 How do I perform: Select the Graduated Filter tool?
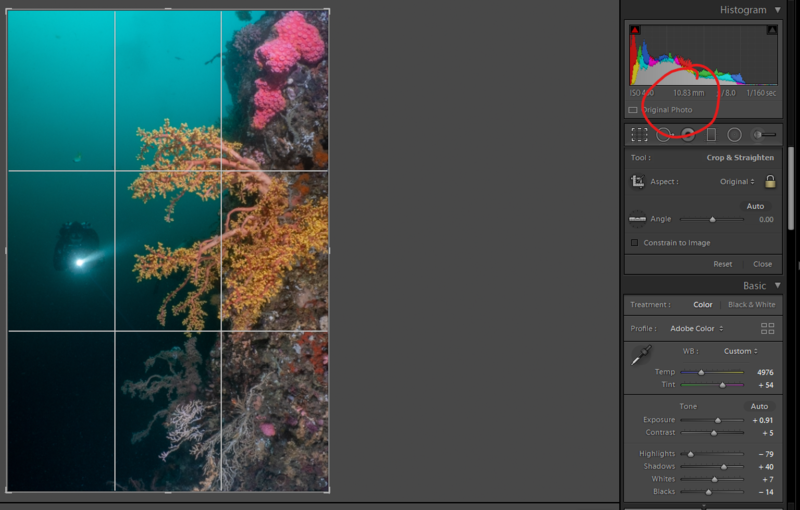click(711, 134)
